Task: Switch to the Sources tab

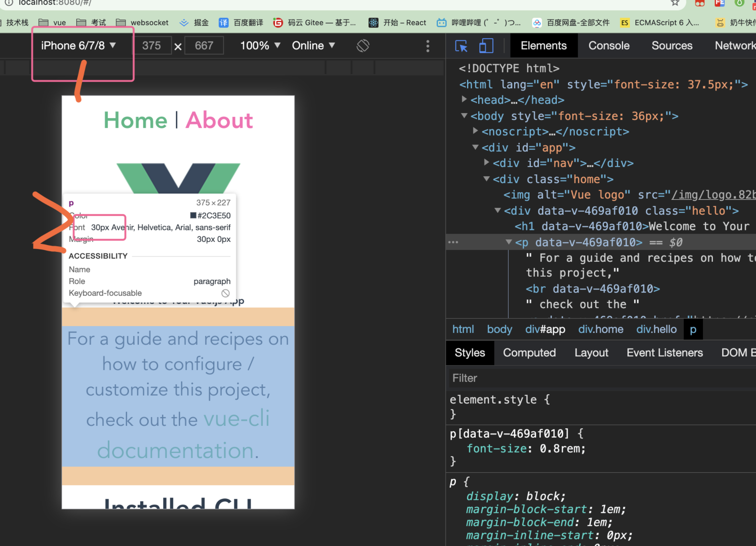Action: pyautogui.click(x=672, y=45)
